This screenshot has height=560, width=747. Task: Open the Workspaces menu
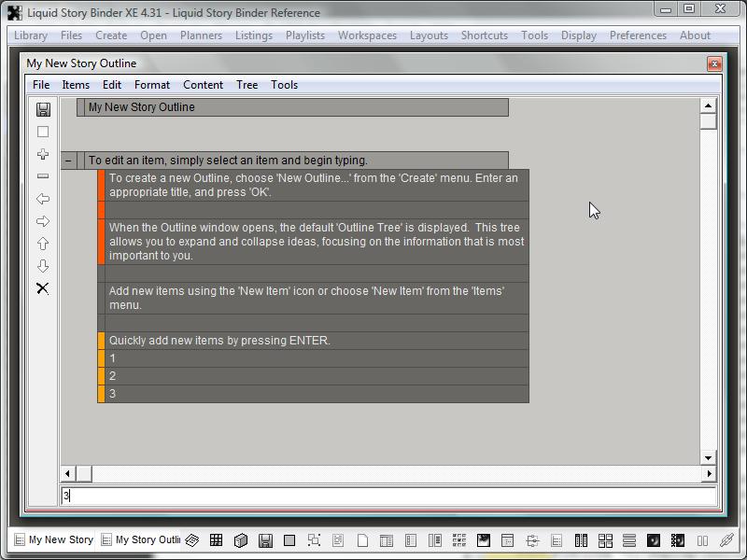[367, 35]
